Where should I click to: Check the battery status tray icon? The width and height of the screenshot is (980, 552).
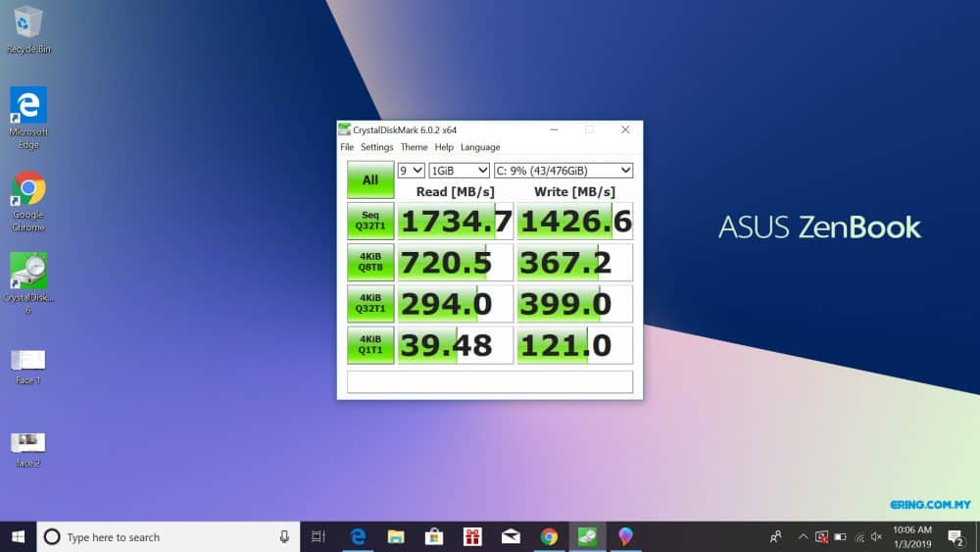841,537
